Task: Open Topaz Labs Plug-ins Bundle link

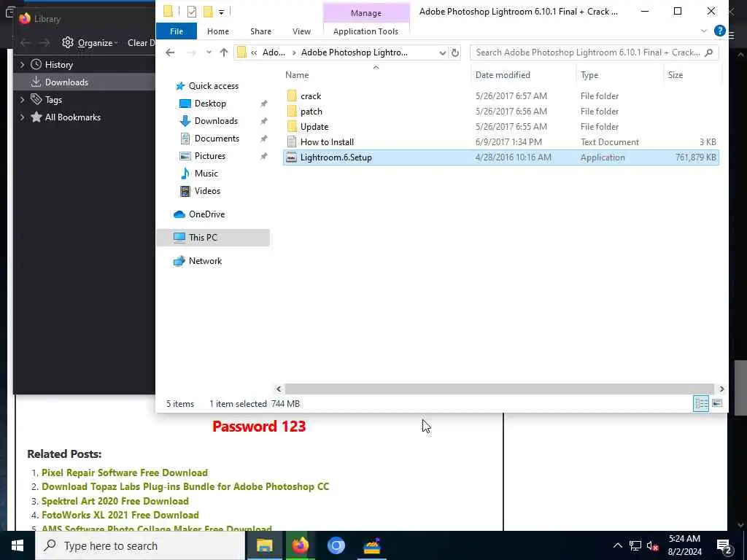Action: point(185,486)
